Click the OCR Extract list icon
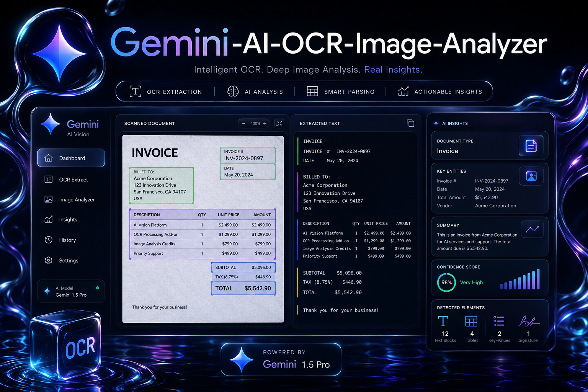This screenshot has width=588, height=392. [x=49, y=179]
